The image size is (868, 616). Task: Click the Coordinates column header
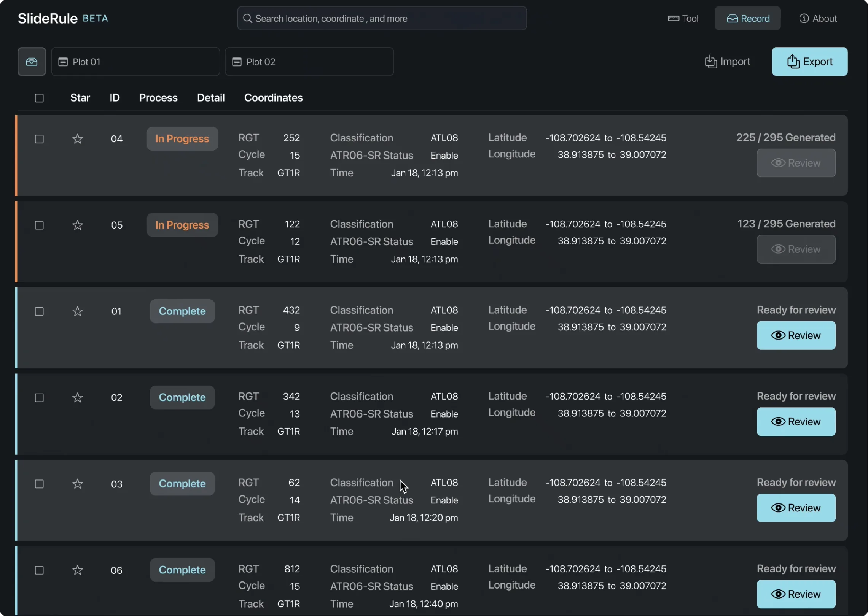tap(273, 98)
